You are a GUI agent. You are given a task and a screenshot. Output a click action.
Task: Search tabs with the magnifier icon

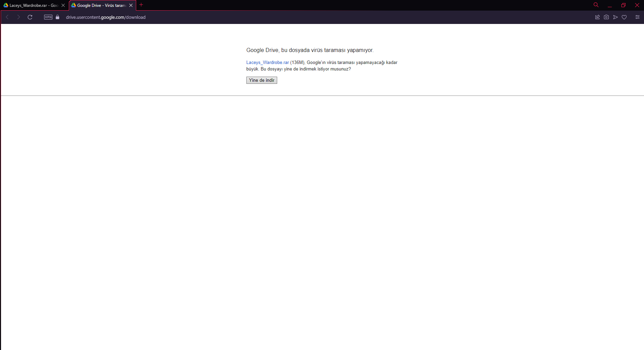596,5
